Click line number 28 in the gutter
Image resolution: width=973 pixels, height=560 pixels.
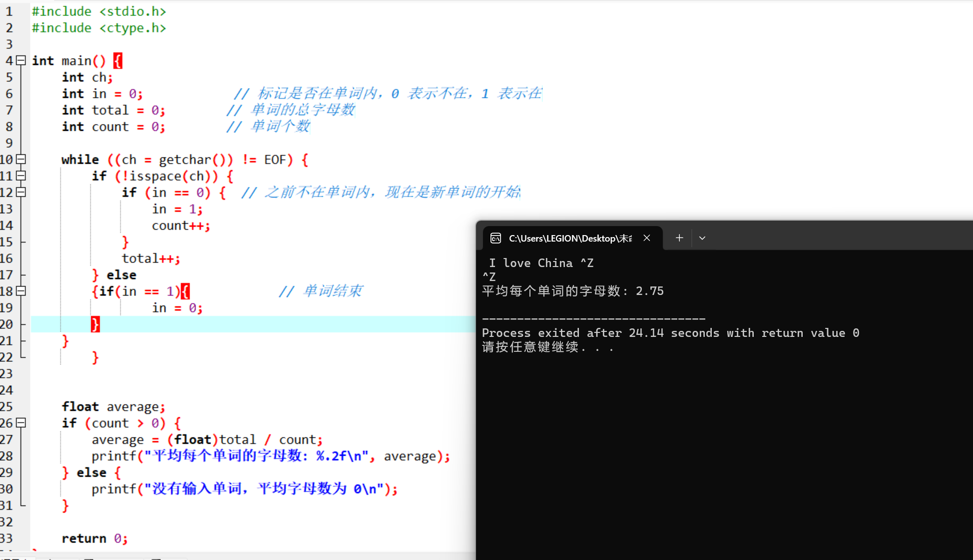7,456
